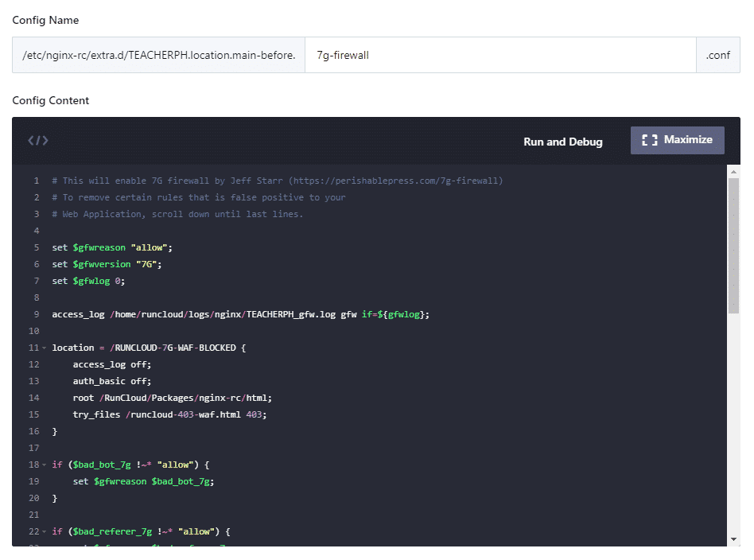The height and width of the screenshot is (560, 754).
Task: Click the try_files runcloud-403-waf.html line
Action: (x=169, y=414)
